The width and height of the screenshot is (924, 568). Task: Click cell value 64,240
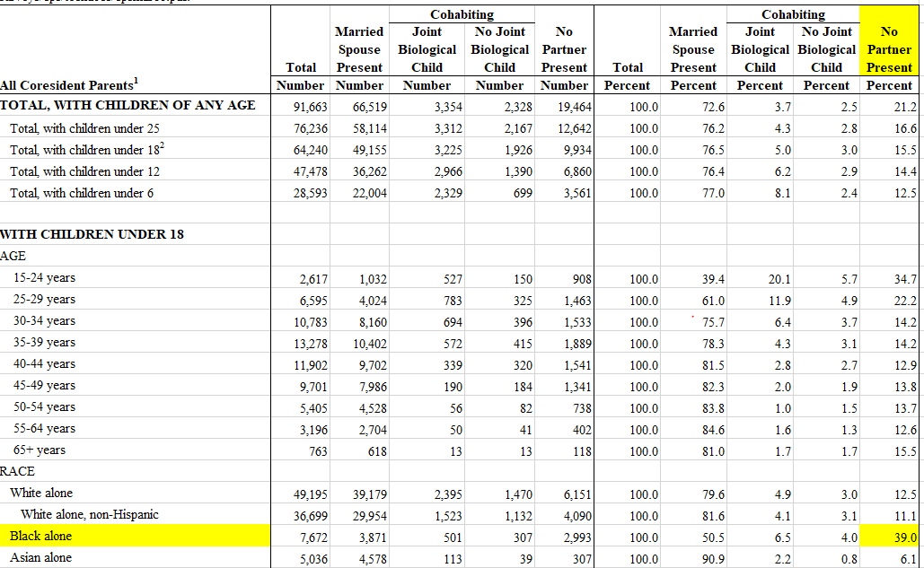click(310, 150)
